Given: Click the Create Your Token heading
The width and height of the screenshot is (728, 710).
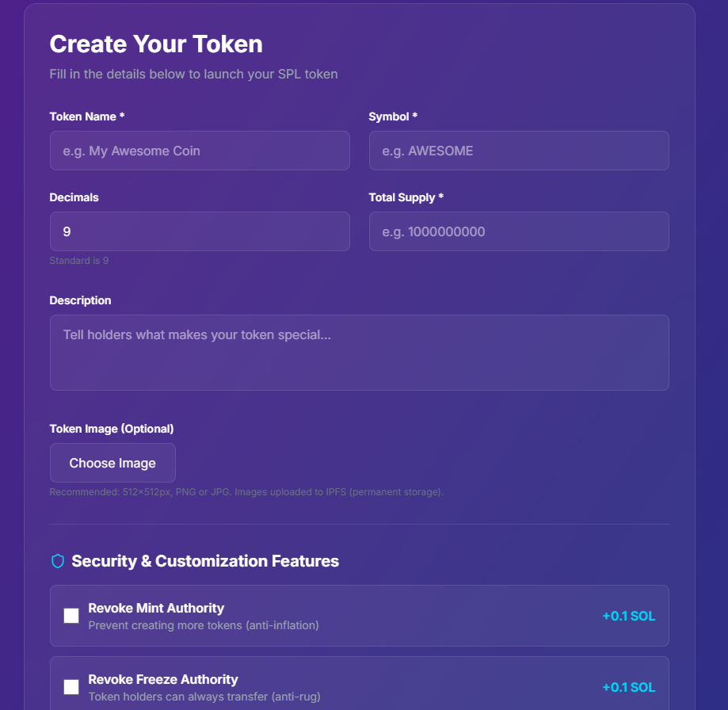Looking at the screenshot, I should [x=155, y=44].
